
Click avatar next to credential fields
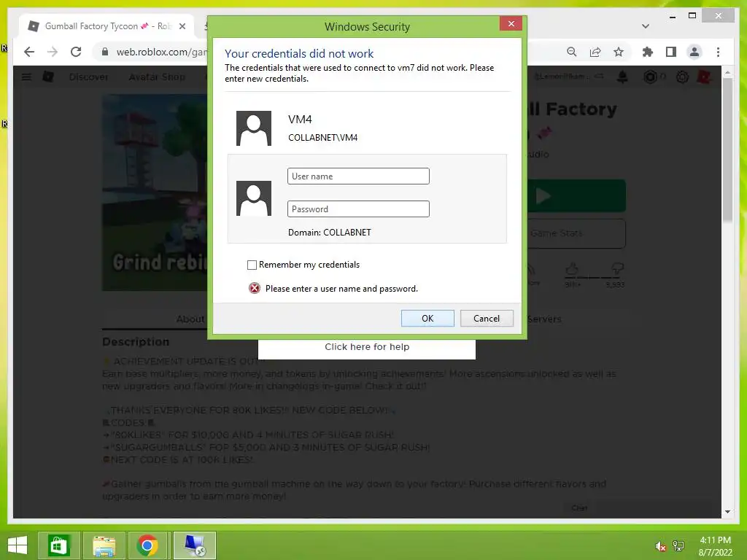254,198
